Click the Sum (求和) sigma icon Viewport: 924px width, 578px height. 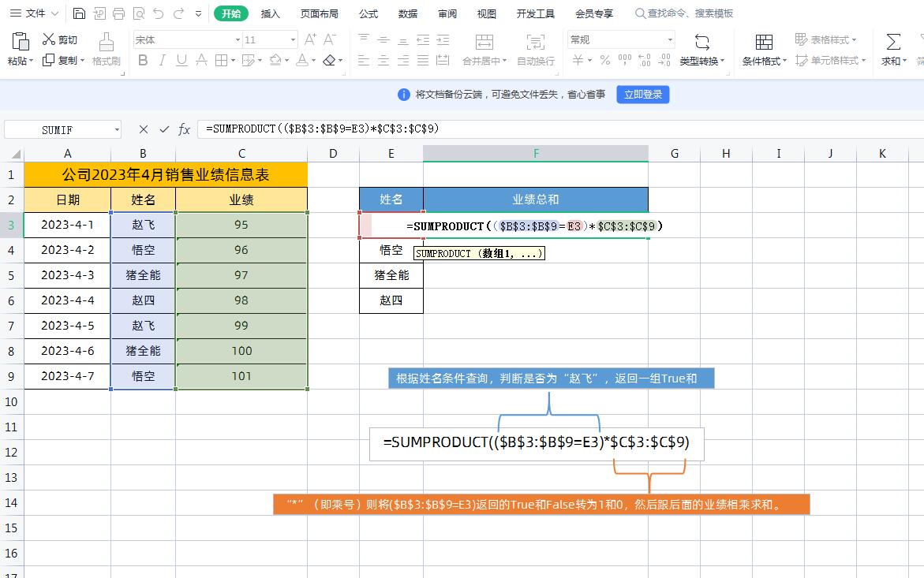[x=893, y=42]
